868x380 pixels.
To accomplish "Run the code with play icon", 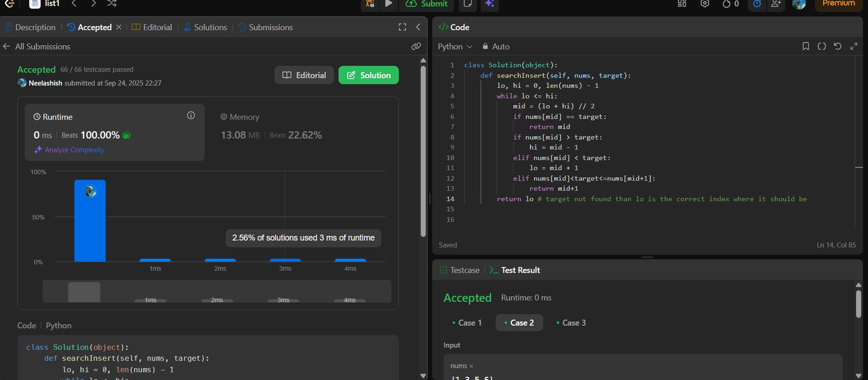I will (x=388, y=4).
